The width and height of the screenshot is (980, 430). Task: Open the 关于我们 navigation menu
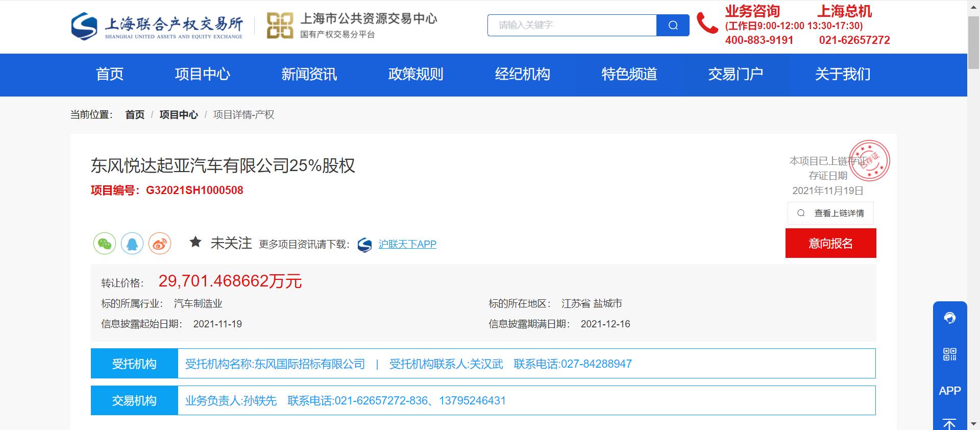843,75
